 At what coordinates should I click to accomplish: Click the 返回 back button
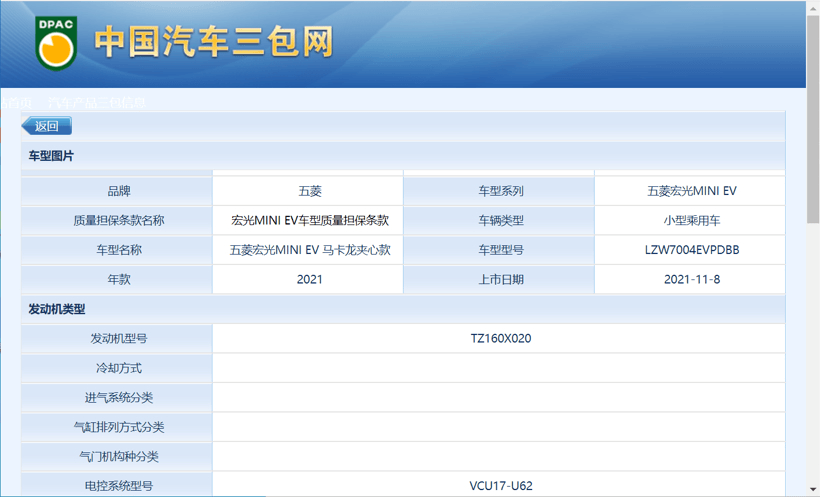(x=47, y=126)
